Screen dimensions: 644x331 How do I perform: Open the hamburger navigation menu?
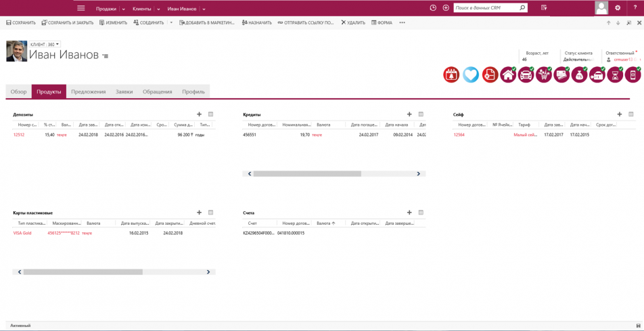pyautogui.click(x=81, y=8)
